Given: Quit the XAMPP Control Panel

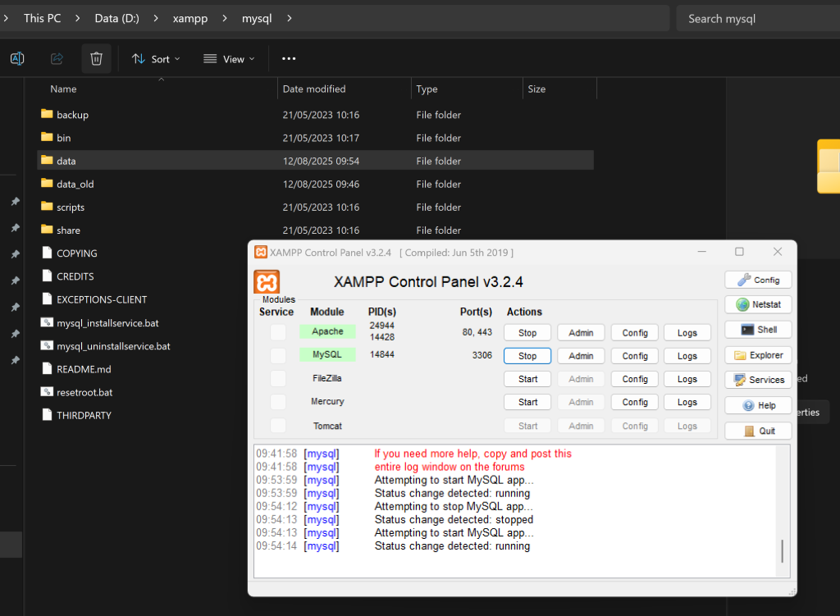Looking at the screenshot, I should coord(758,431).
